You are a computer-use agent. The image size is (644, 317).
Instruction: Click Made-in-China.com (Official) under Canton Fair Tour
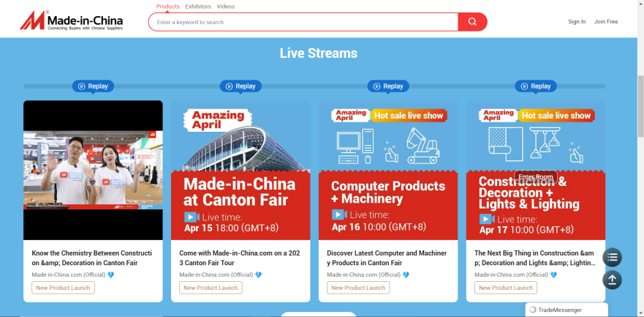point(216,275)
